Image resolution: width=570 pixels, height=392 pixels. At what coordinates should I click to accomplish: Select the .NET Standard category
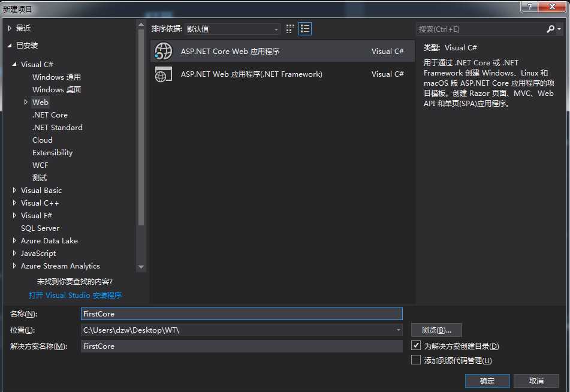pos(57,128)
